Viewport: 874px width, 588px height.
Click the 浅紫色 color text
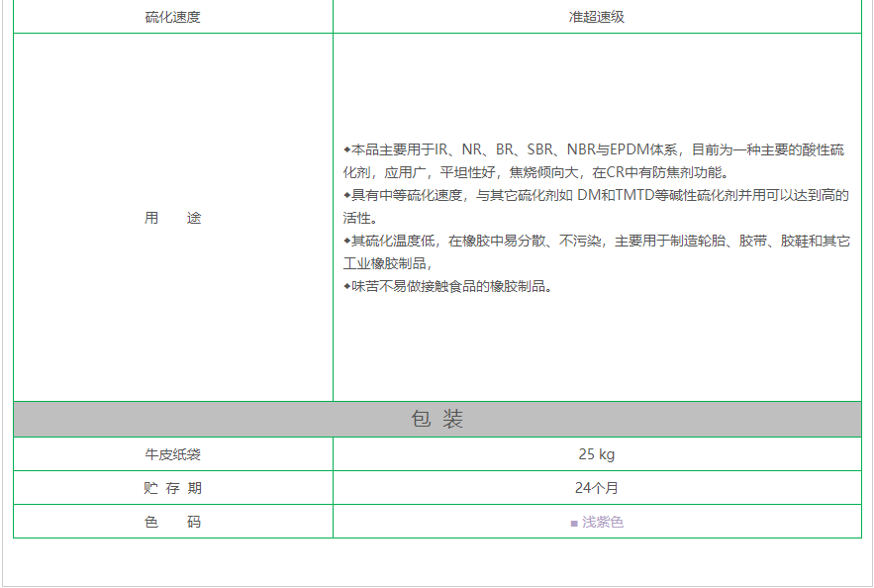[x=603, y=523]
